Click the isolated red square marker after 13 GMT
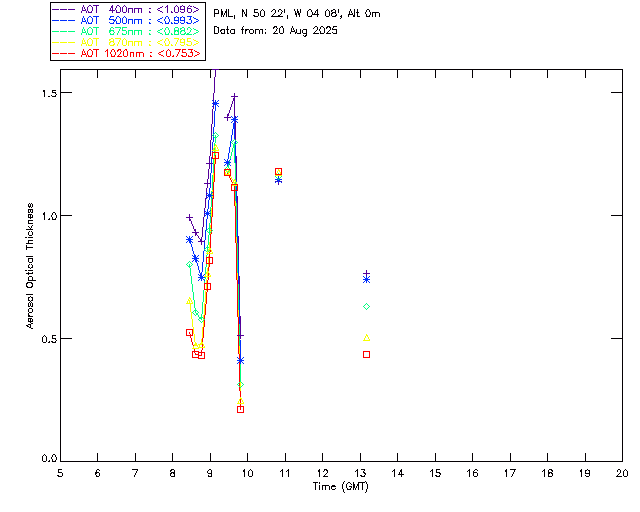 pyautogui.click(x=367, y=354)
